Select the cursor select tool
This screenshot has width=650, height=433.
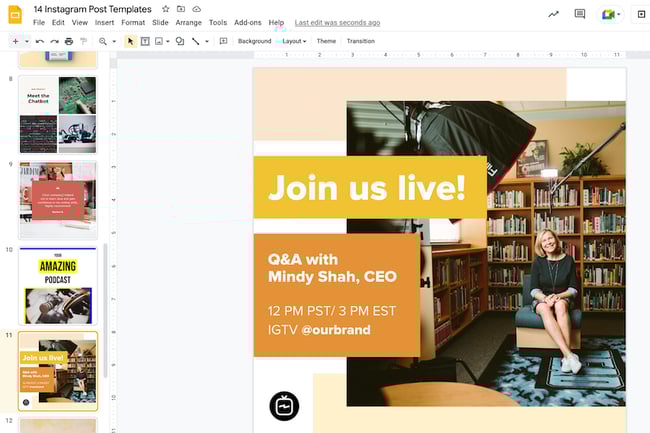tap(130, 41)
